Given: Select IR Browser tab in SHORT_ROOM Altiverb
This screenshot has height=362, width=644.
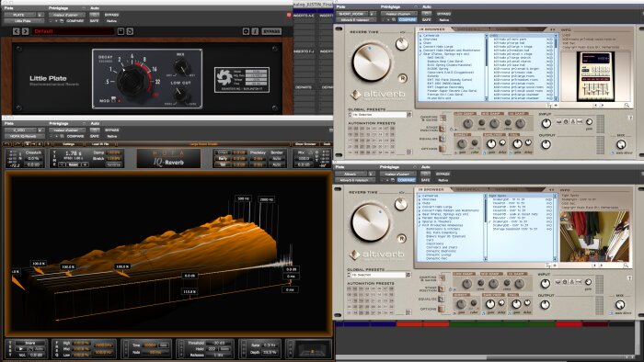Looking at the screenshot, I should 431,29.
